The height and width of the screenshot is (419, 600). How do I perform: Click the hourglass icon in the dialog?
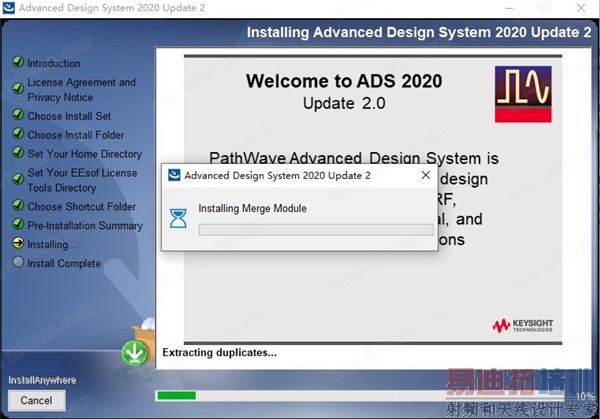click(x=178, y=218)
